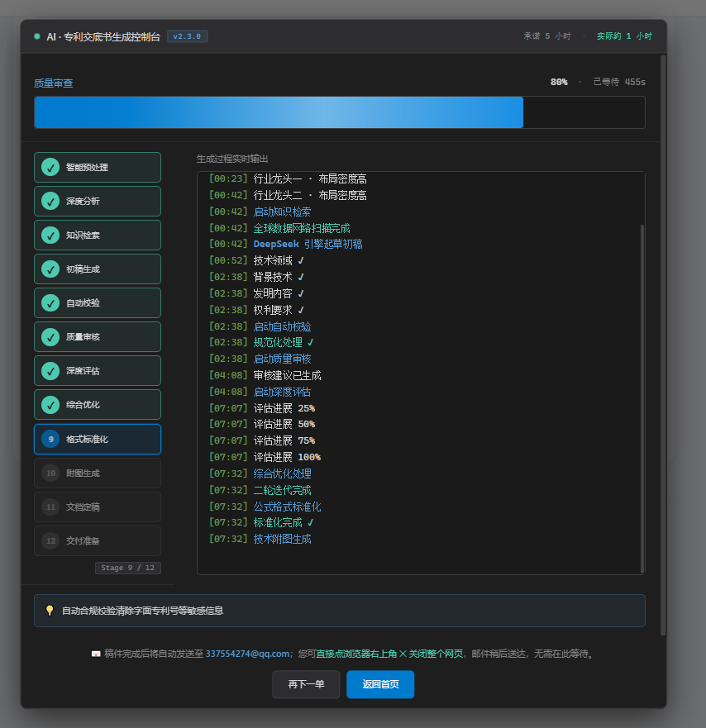Click the check icon of 质量审核 step
Screen dimensions: 706x728
point(50,336)
